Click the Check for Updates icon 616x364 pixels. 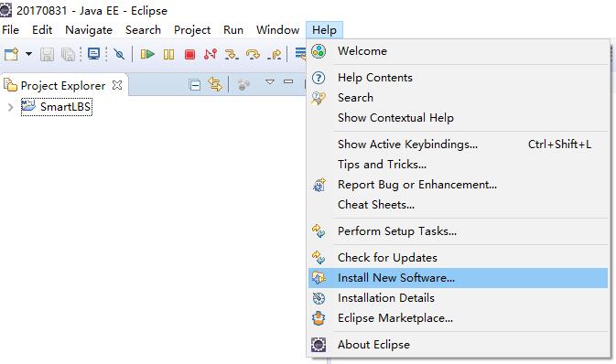tap(319, 258)
